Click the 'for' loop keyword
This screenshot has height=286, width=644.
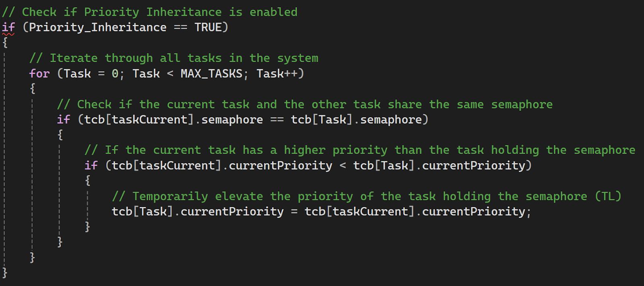tap(39, 74)
